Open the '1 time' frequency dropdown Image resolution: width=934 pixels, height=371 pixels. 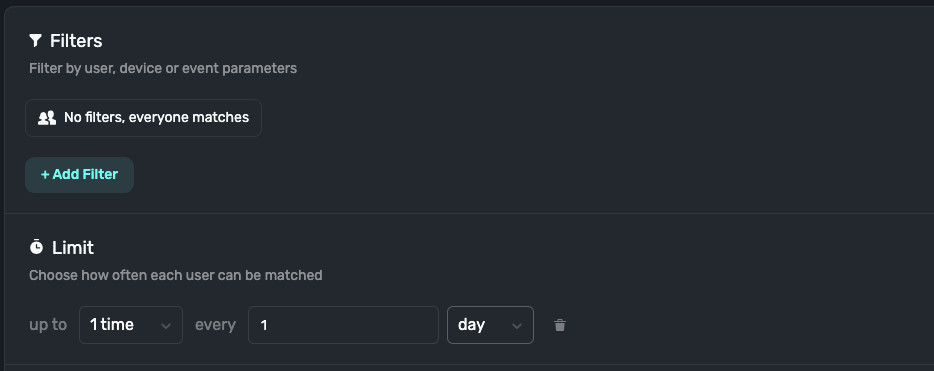(x=131, y=325)
